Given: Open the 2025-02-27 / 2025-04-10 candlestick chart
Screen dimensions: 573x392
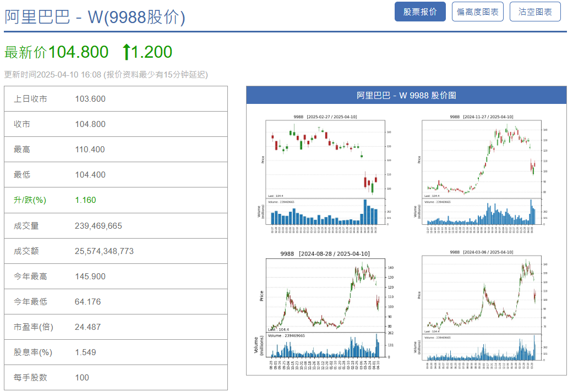Looking at the screenshot, I should coord(325,174).
